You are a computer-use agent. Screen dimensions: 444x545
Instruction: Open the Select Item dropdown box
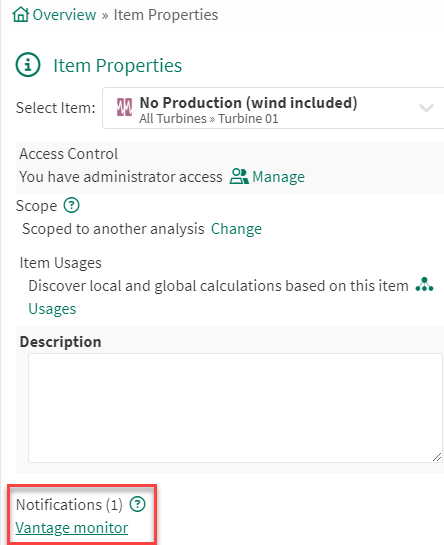tap(273, 108)
